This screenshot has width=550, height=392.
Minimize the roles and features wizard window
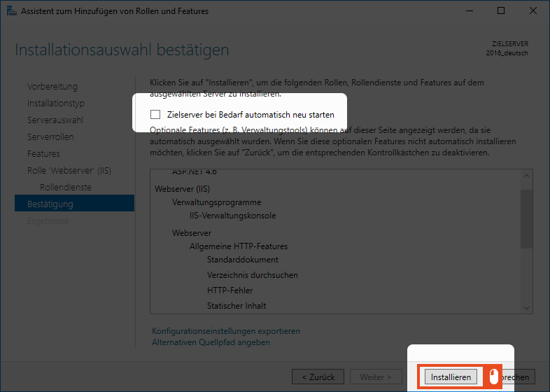pos(469,11)
